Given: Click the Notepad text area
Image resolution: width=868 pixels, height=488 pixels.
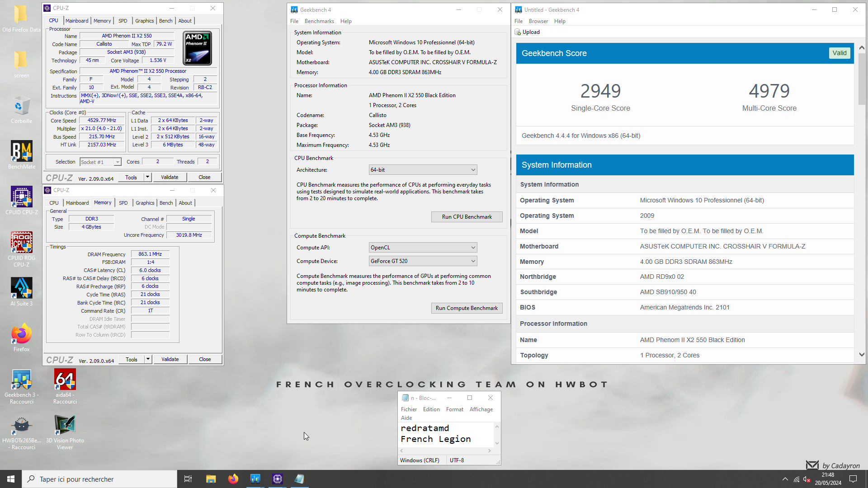Looking at the screenshot, I should pos(445,434).
